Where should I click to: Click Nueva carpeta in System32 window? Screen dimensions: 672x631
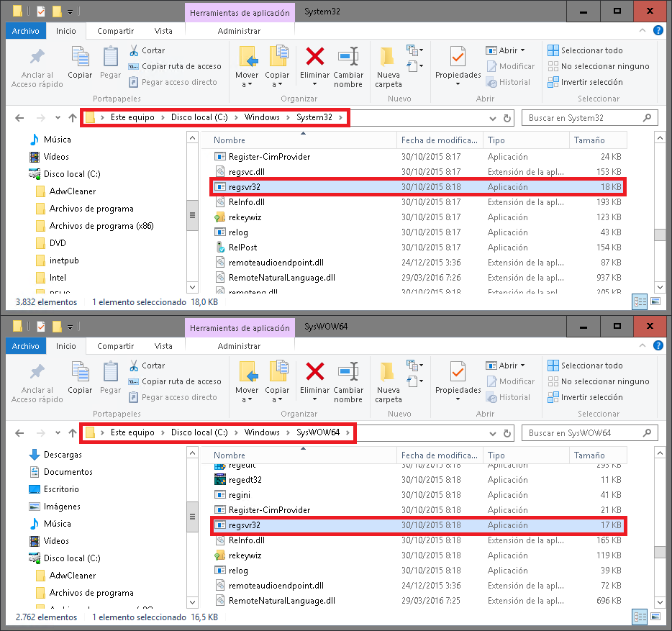click(389, 67)
